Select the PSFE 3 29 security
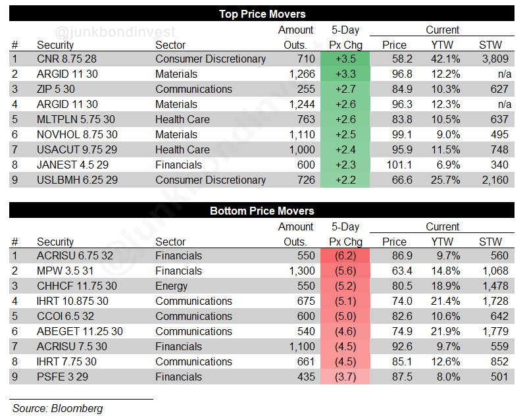Screen dimensions: 527x420 63,377
